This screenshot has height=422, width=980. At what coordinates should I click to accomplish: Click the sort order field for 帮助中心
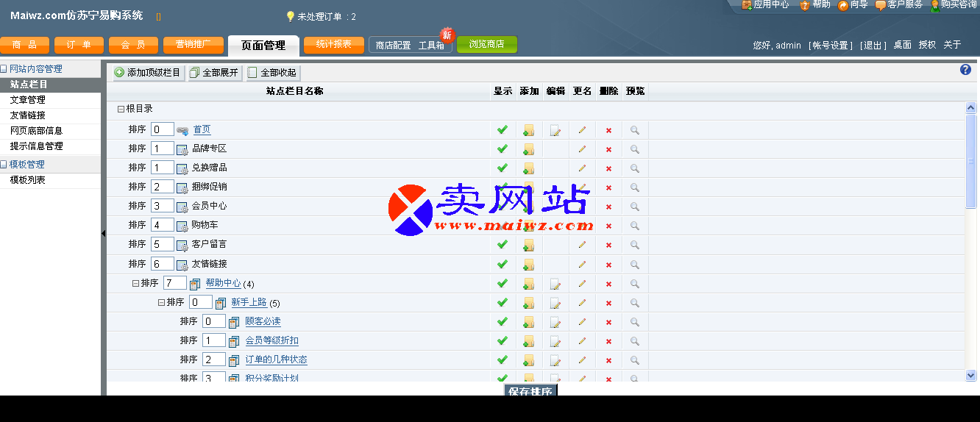[174, 283]
